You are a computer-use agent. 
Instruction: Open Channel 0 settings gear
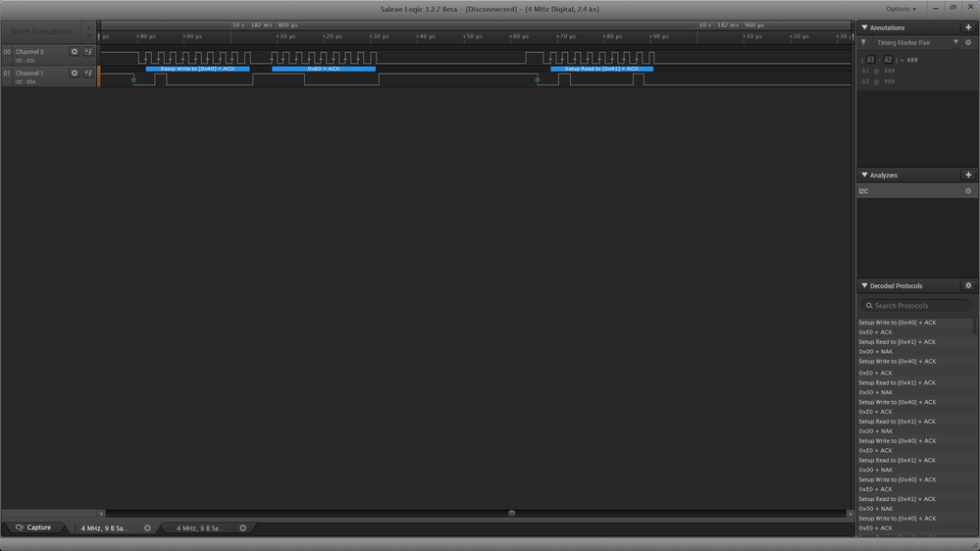(x=75, y=52)
